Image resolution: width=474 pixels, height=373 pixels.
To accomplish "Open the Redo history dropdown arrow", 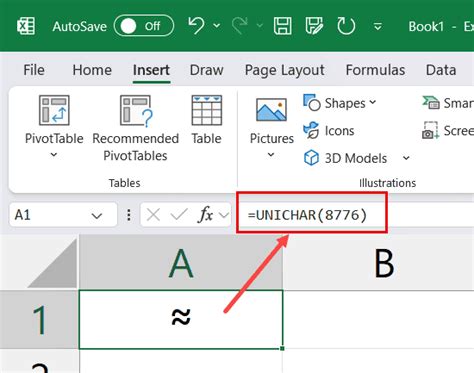I will [x=260, y=26].
